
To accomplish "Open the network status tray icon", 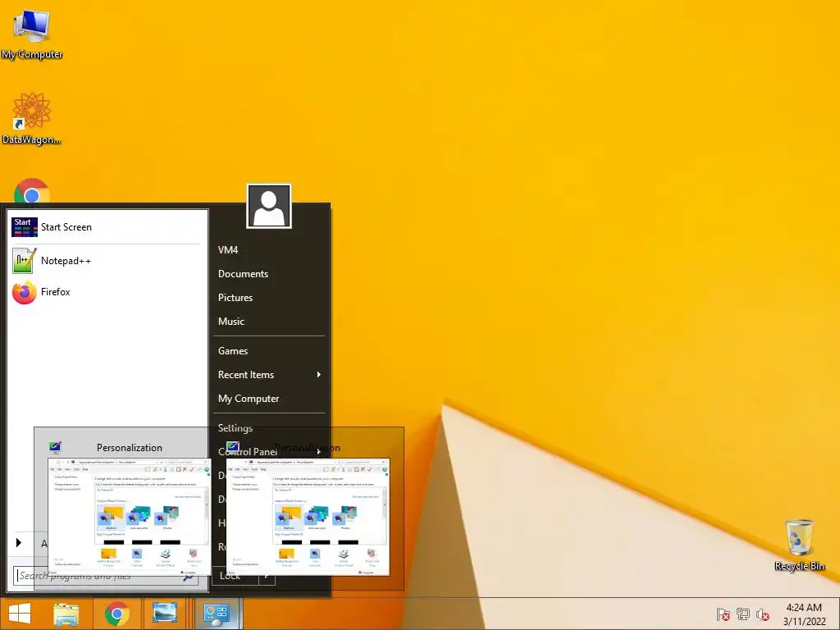I will click(743, 614).
